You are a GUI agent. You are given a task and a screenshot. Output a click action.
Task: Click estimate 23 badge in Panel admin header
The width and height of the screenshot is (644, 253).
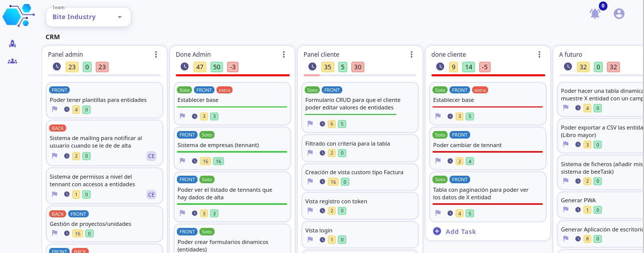pyautogui.click(x=72, y=67)
